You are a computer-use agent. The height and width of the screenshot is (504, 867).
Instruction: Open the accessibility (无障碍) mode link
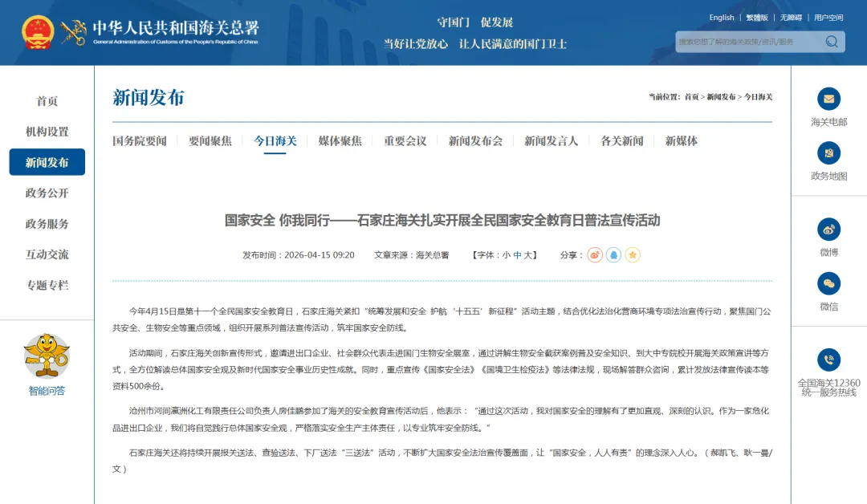tap(791, 18)
